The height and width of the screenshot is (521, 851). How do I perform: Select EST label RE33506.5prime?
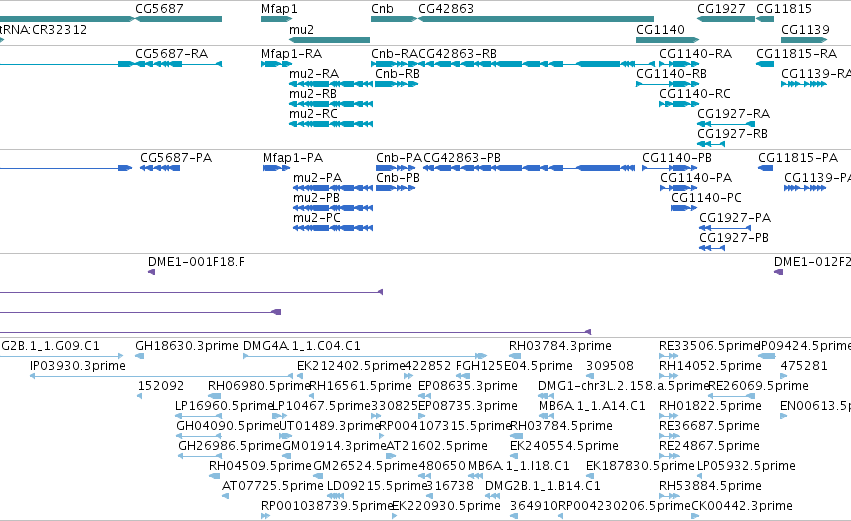coord(709,346)
